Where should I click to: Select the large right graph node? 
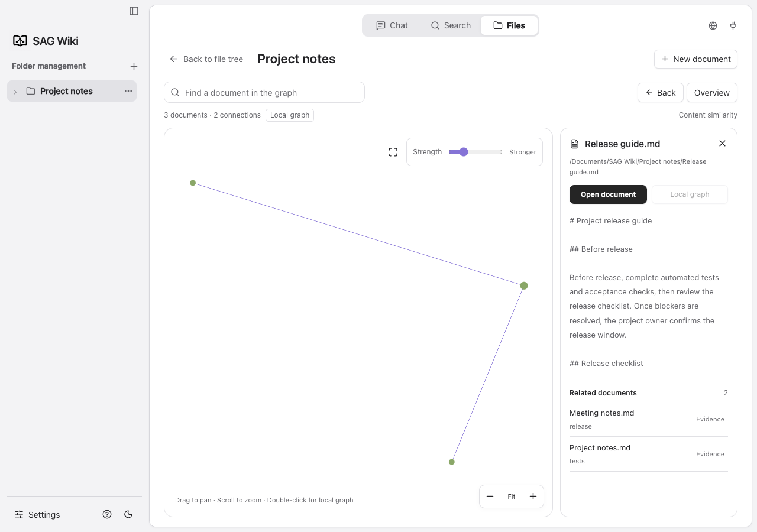click(524, 286)
